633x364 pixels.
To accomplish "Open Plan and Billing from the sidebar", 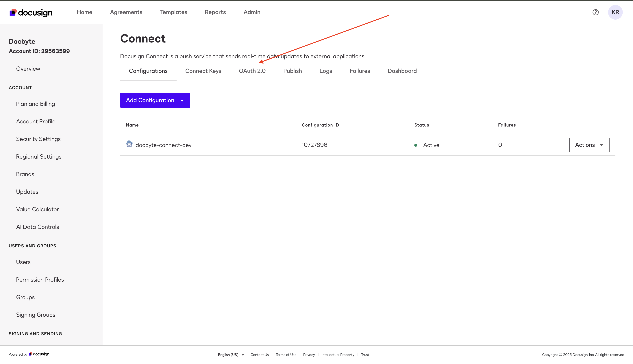I will click(x=36, y=103).
